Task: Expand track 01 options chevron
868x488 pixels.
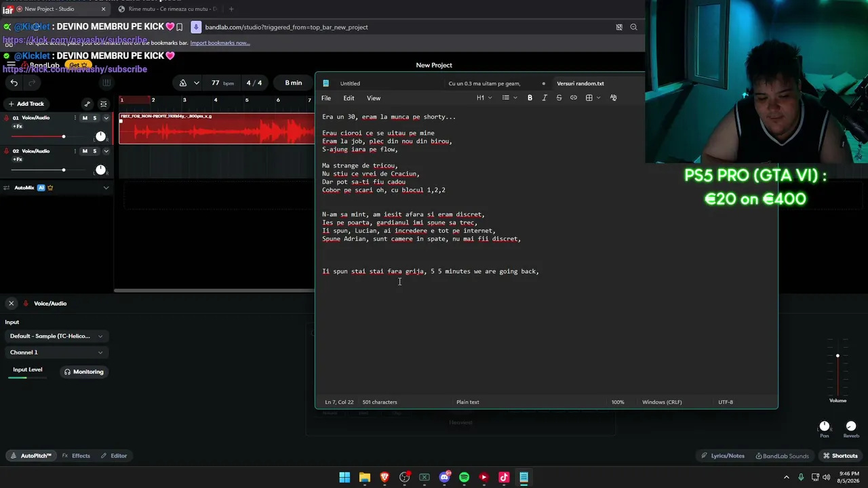Action: click(x=106, y=118)
